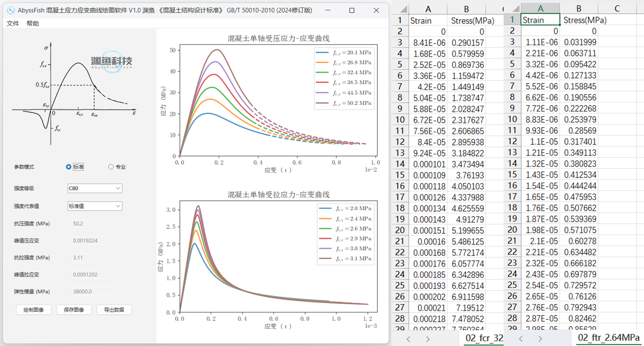Click the 导出数据 button
Screen dimensions: 644x346
114,310
